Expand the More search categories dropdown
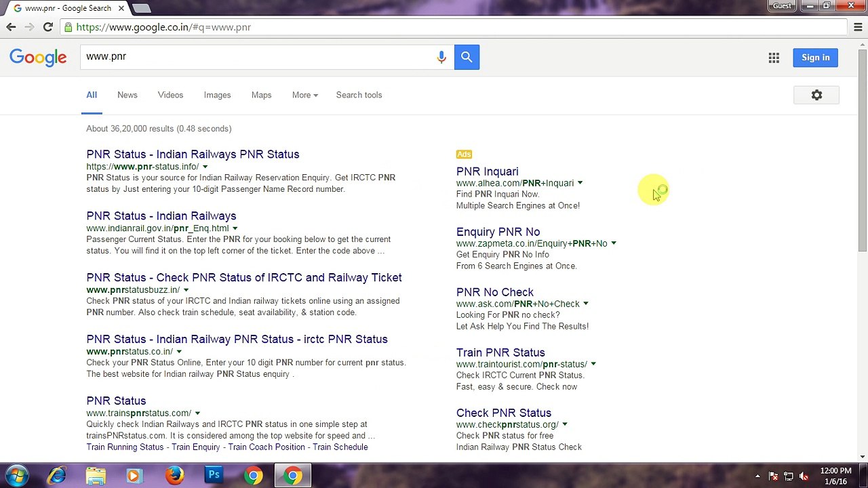Screen dimensions: 868x488 click(305, 96)
